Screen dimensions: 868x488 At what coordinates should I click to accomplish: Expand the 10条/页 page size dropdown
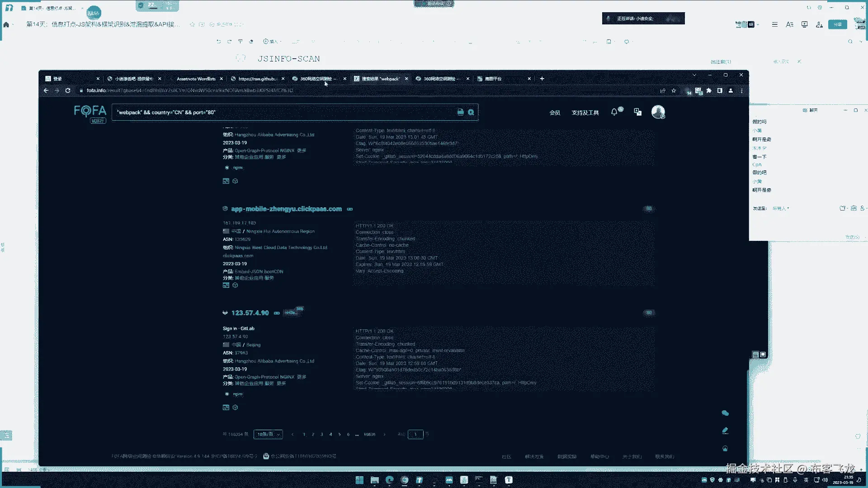point(268,435)
